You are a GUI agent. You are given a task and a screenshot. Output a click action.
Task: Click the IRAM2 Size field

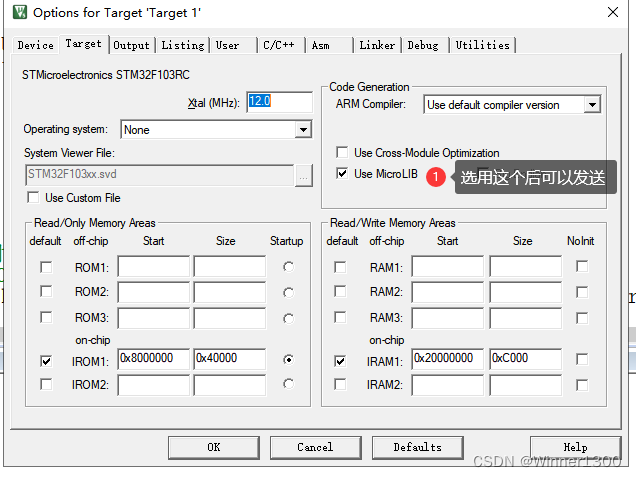pyautogui.click(x=526, y=385)
